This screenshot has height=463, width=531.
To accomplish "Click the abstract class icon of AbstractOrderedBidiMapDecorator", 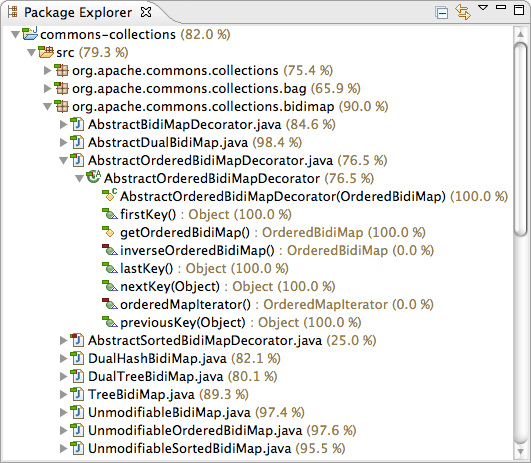I will pos(93,177).
